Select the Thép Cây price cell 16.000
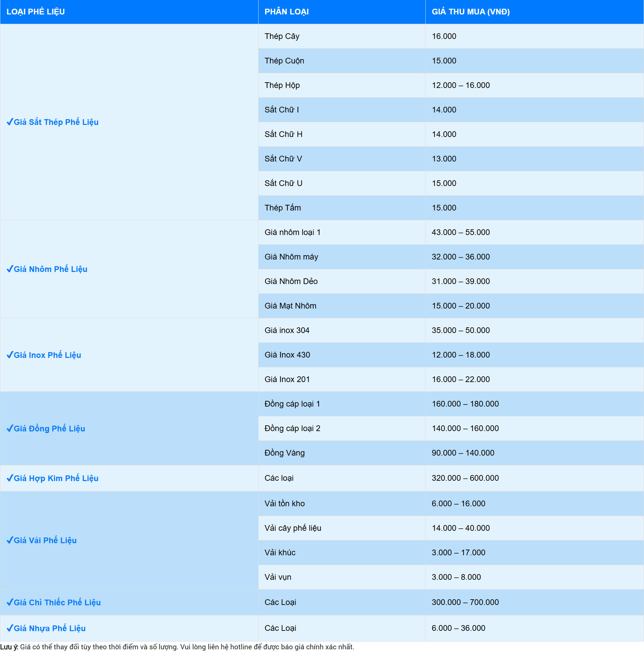Image resolution: width=644 pixels, height=657 pixels. tap(444, 36)
